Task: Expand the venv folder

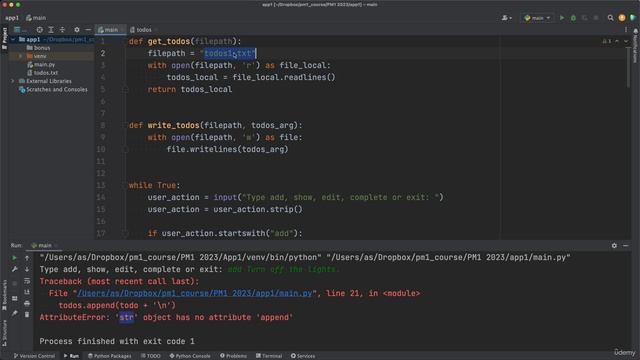Action: [x=20, y=56]
